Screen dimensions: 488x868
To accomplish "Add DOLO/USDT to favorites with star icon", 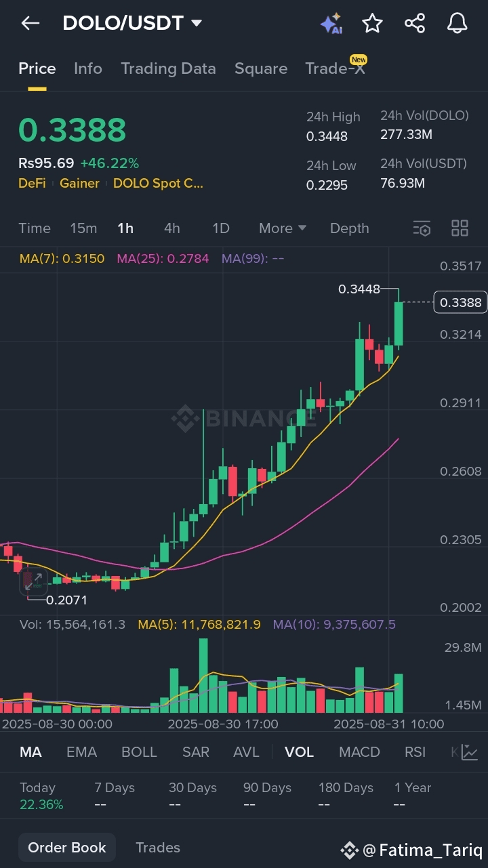I will (x=372, y=24).
